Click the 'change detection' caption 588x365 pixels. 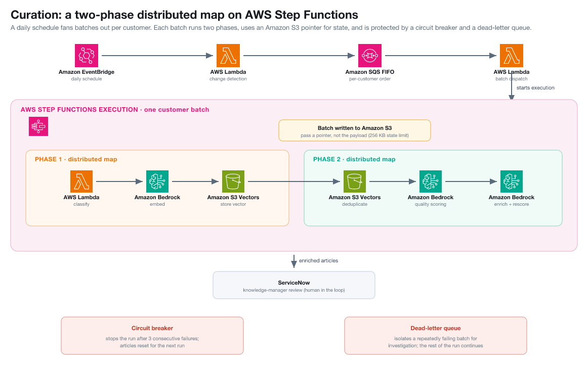tap(228, 79)
